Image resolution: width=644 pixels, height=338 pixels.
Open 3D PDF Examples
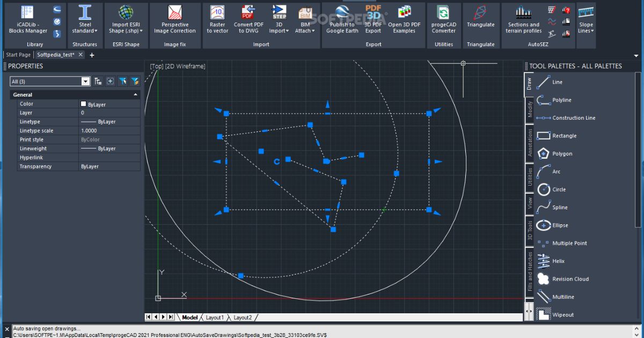pos(405,20)
